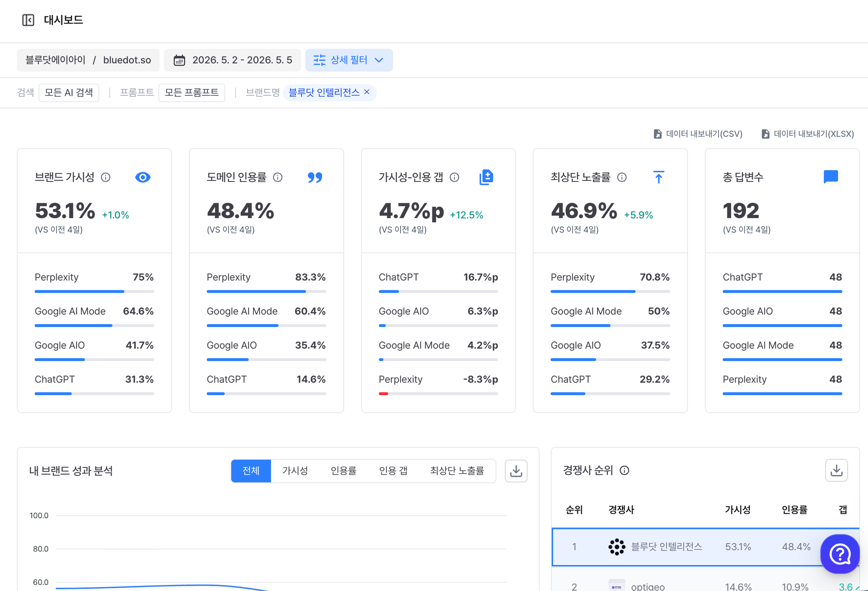Open info tooltip for 가시성-인용 갭

454,177
